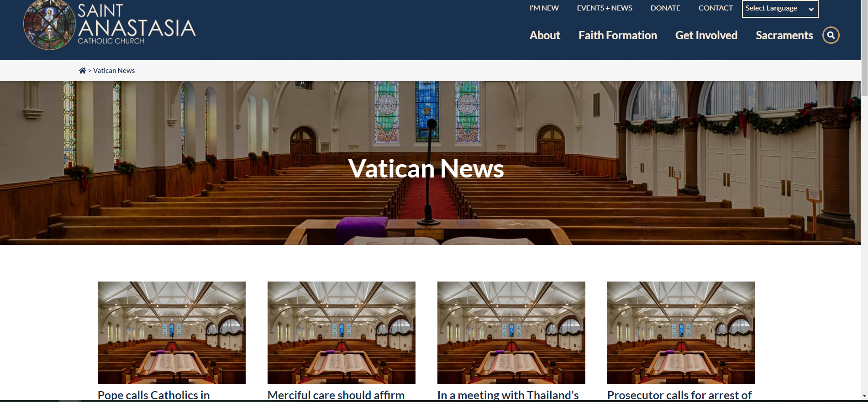Image resolution: width=868 pixels, height=402 pixels.
Task: Click the Vatican News breadcrumb text
Action: (x=114, y=70)
